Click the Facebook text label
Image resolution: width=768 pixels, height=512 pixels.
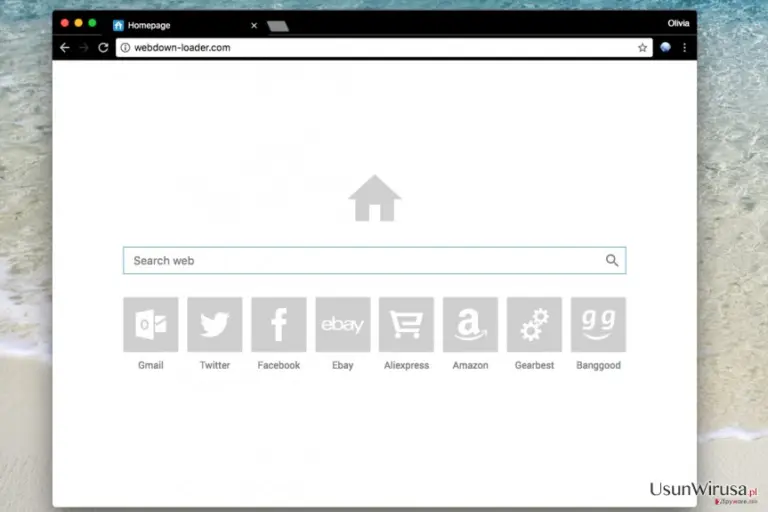279,365
